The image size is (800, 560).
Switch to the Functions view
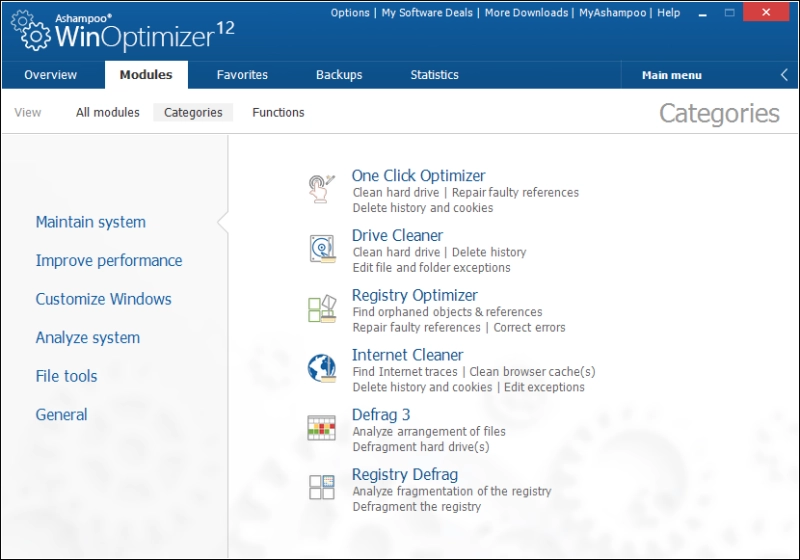point(278,112)
